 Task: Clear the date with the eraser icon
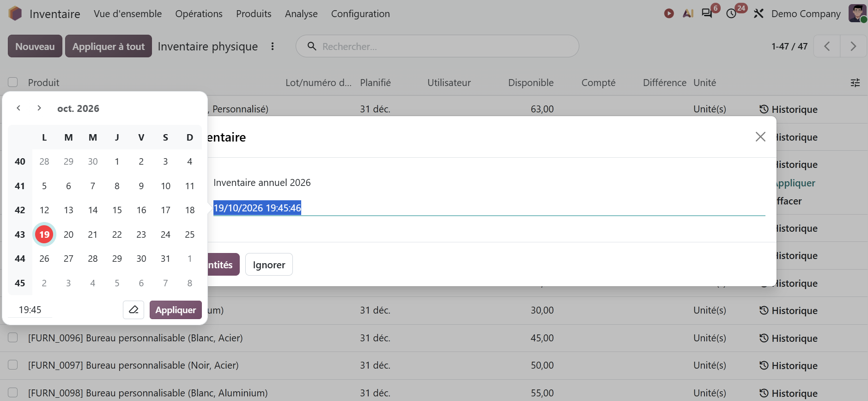(x=134, y=310)
